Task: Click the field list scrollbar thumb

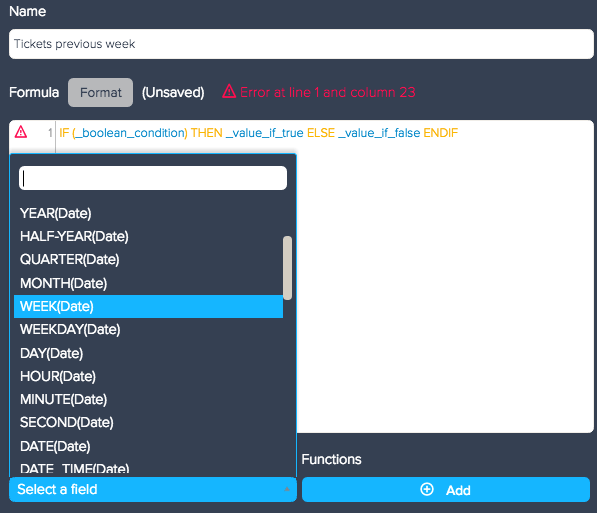Action: point(287,268)
